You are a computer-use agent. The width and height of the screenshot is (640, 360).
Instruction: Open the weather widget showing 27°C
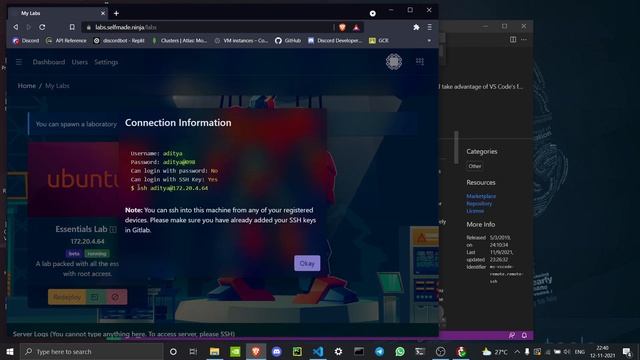coord(495,351)
